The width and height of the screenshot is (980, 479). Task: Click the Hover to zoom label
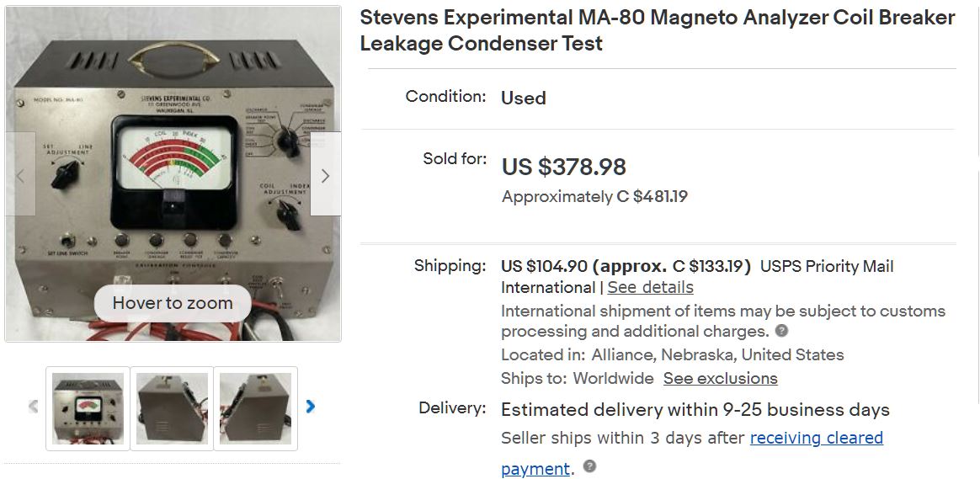173,303
